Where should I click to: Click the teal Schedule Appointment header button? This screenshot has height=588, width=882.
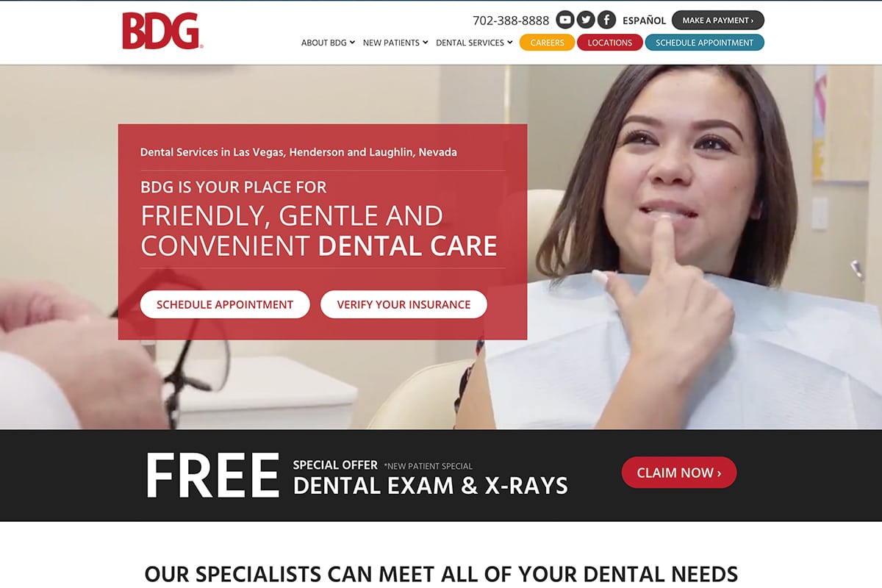click(x=705, y=43)
